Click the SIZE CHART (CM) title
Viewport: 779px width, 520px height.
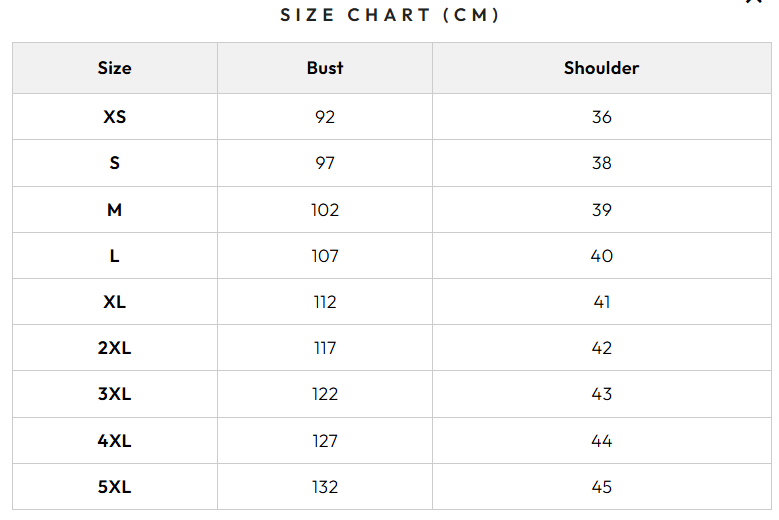(389, 15)
